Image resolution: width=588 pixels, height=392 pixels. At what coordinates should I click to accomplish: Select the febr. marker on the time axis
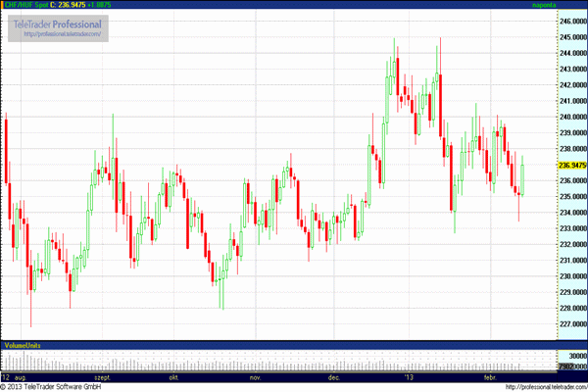pyautogui.click(x=493, y=376)
